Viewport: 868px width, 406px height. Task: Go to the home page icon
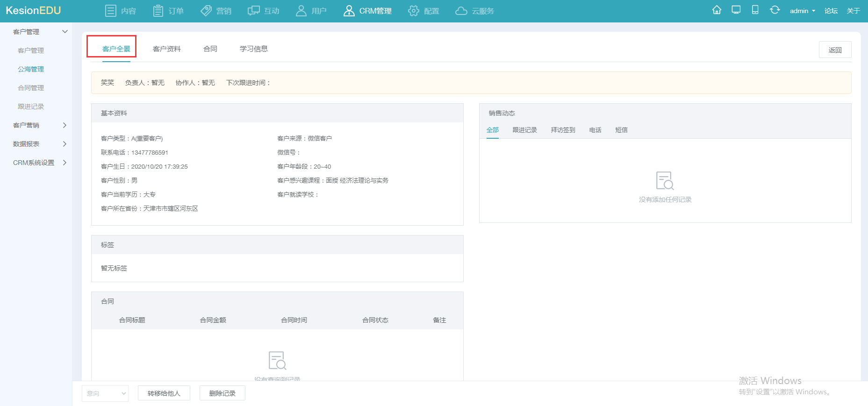(x=717, y=10)
